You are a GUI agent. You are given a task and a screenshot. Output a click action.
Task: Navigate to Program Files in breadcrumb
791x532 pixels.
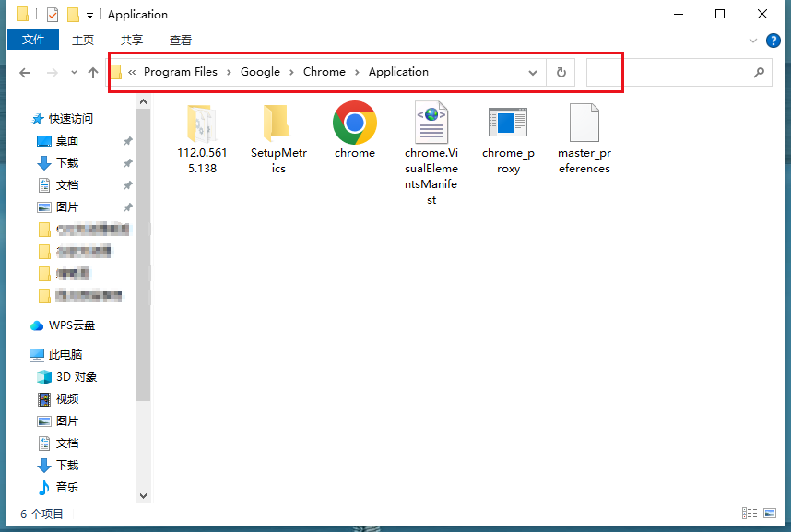181,72
